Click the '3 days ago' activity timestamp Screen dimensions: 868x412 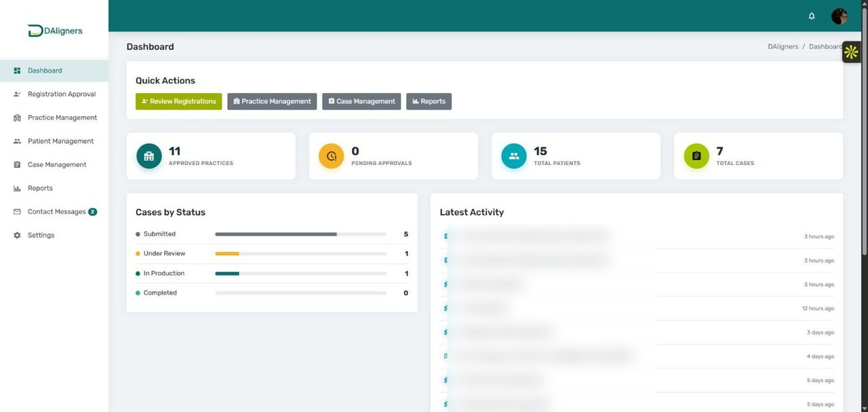point(821,333)
